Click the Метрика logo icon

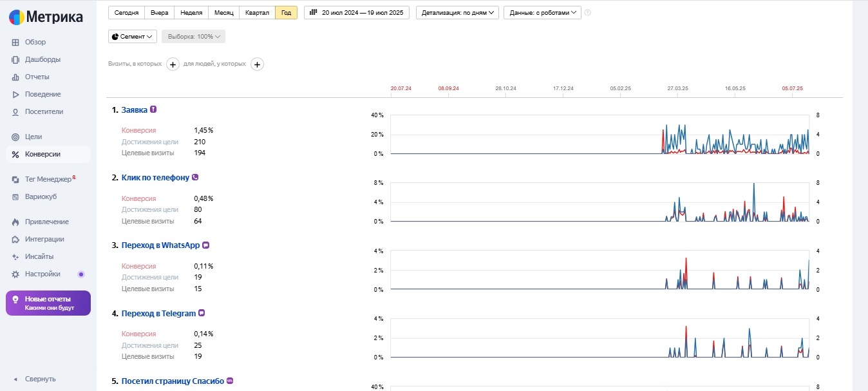[x=17, y=17]
